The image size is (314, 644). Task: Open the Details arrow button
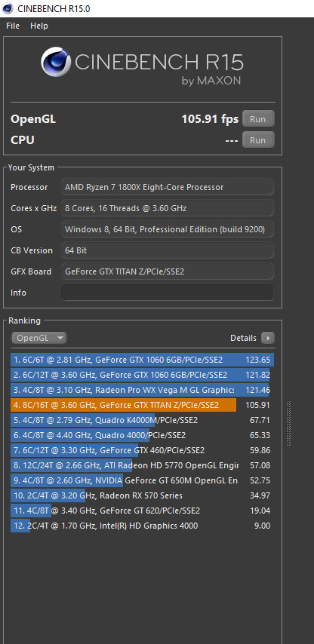pos(267,338)
